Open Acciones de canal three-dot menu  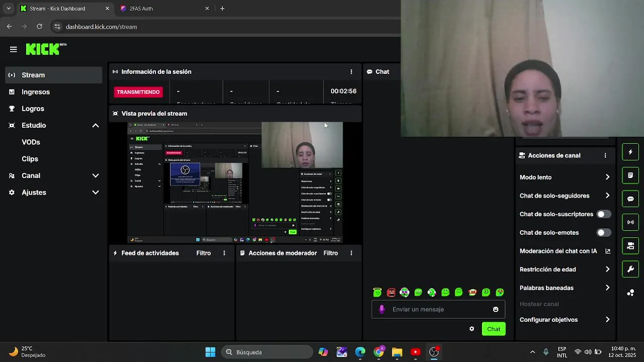click(605, 156)
